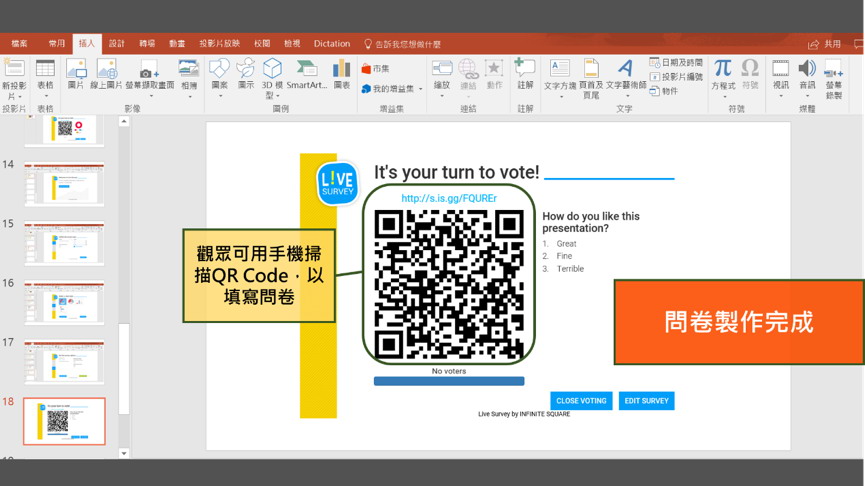The height and width of the screenshot is (486, 865).
Task: Click the 圖案 shapes icon
Action: coord(219,68)
